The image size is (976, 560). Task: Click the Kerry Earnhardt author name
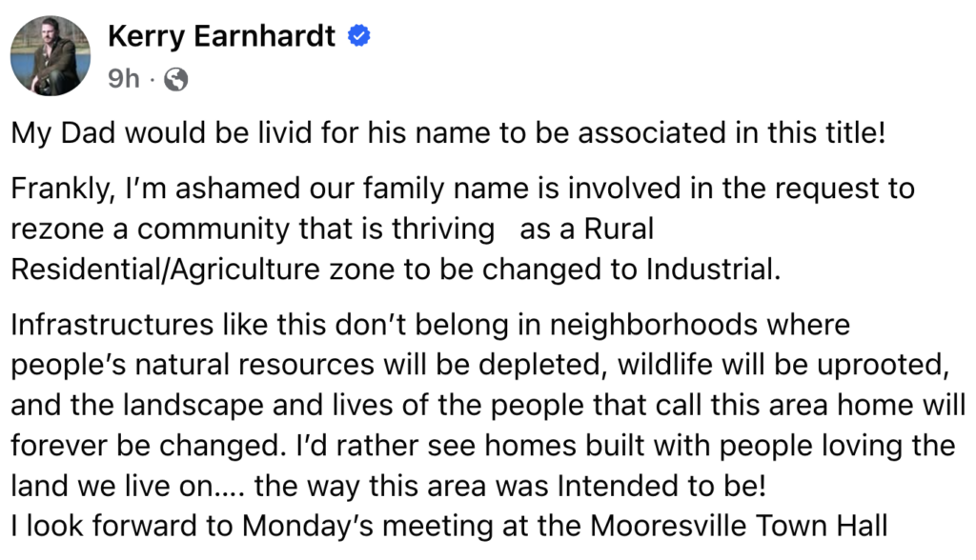pyautogui.click(x=221, y=36)
